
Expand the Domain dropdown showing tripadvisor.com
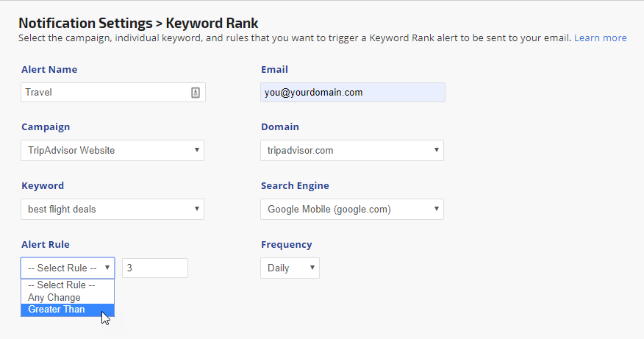click(x=352, y=150)
